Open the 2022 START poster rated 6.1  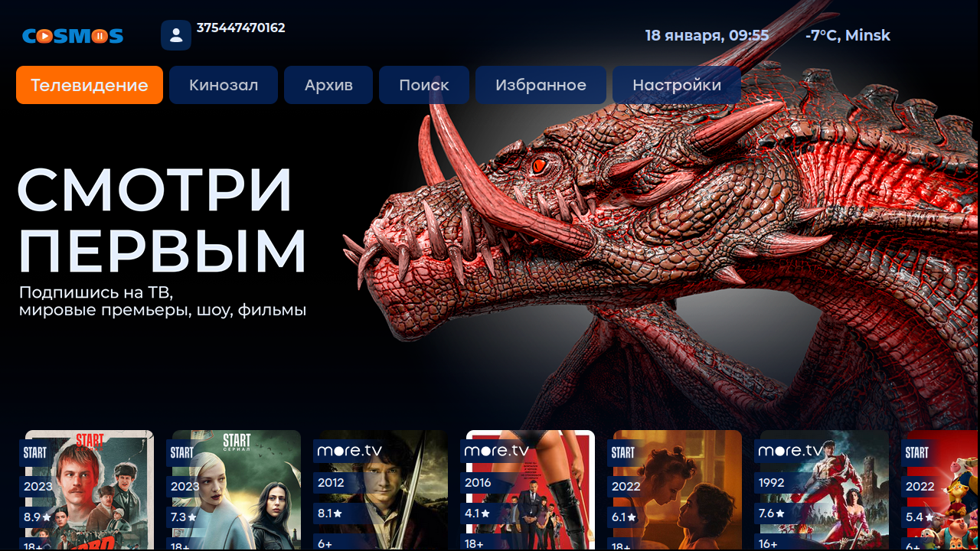point(678,490)
